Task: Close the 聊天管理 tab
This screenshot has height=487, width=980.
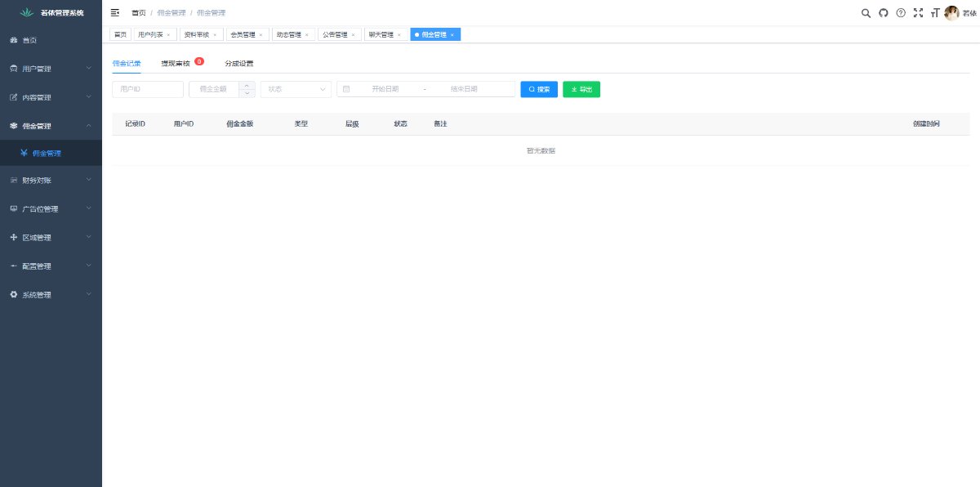Action: tap(399, 35)
